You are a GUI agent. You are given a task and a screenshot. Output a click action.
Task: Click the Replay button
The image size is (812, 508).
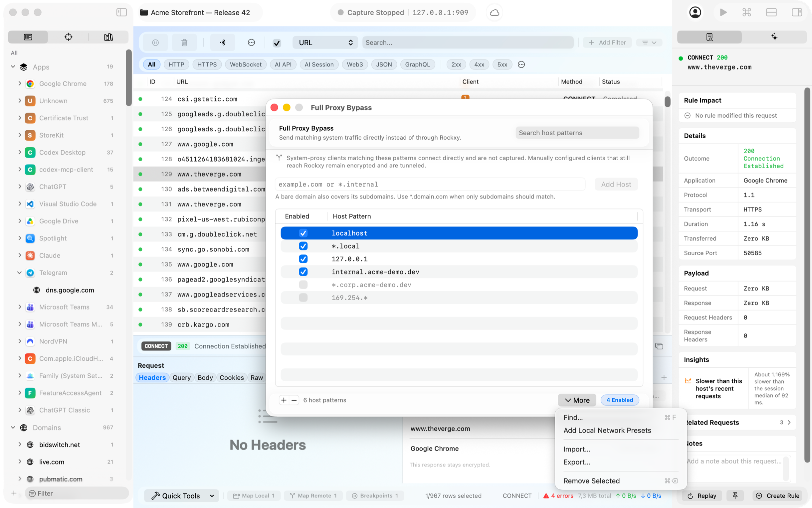(x=702, y=496)
